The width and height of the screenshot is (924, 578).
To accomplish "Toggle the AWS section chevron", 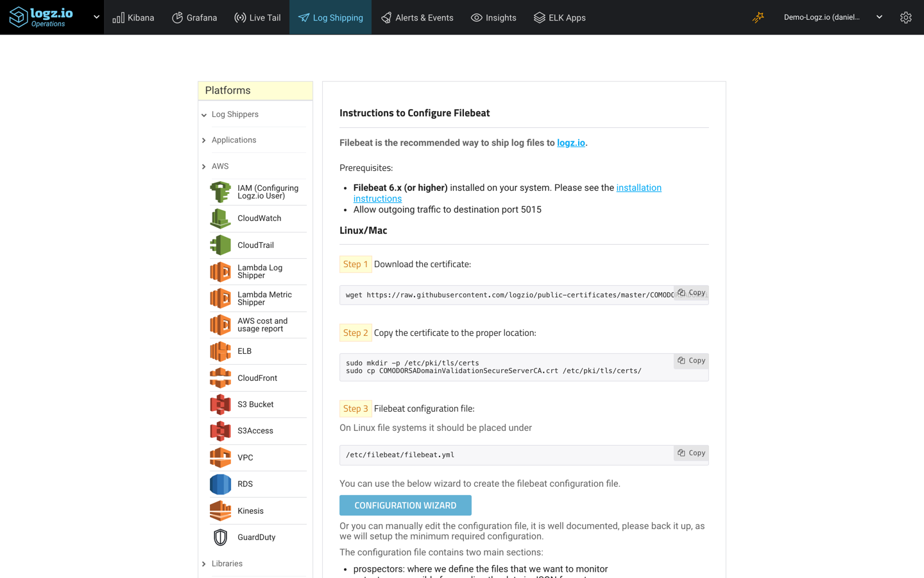I will (204, 166).
